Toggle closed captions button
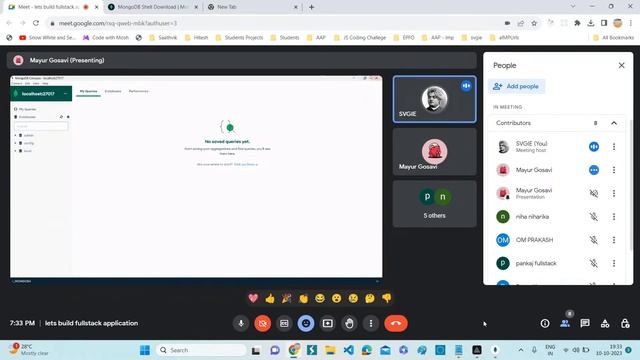 point(284,323)
